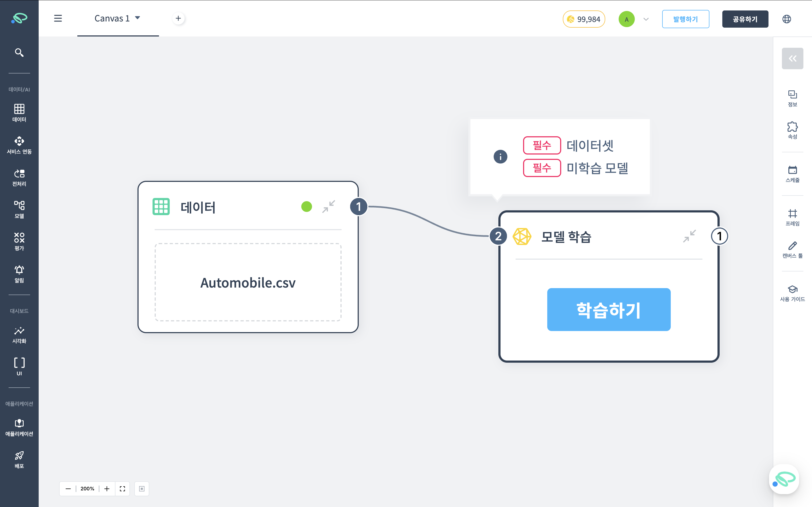Switch to the Canvas 1 tab

[x=113, y=18]
